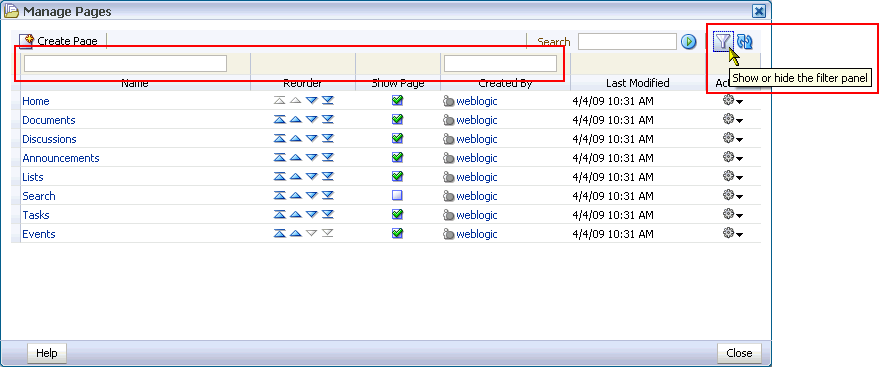Viewport: 882px width, 381px height.
Task: Open the Documents page link
Action: click(49, 120)
